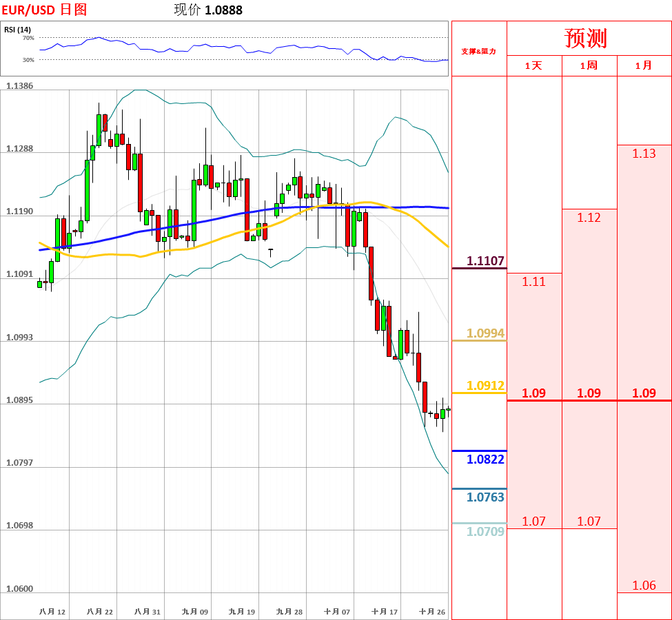The width and height of the screenshot is (672, 620).
Task: Click the 1.1386 price axis label
Action: [19, 86]
